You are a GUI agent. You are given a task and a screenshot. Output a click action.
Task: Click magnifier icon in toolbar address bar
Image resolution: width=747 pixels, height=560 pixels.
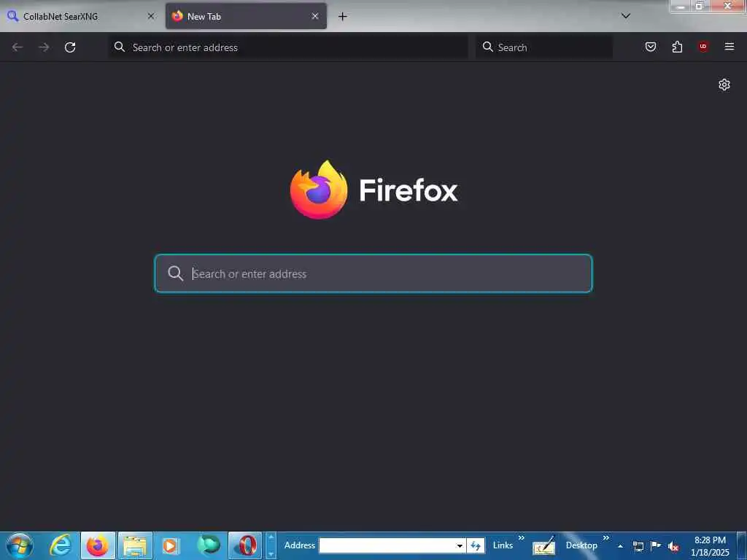[x=120, y=47]
